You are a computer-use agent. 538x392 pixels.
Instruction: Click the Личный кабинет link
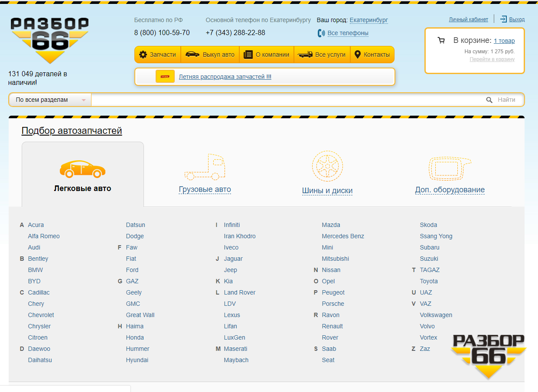[x=469, y=19]
